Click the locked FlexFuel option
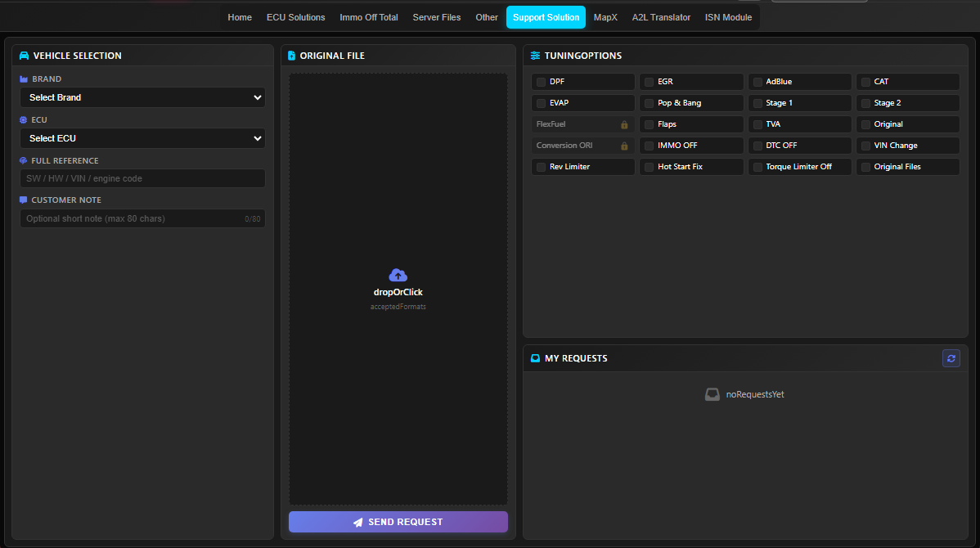Image resolution: width=980 pixels, height=548 pixels. (582, 124)
